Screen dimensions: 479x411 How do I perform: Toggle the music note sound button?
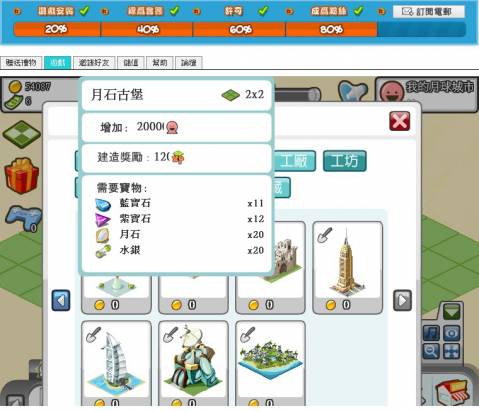(x=431, y=333)
